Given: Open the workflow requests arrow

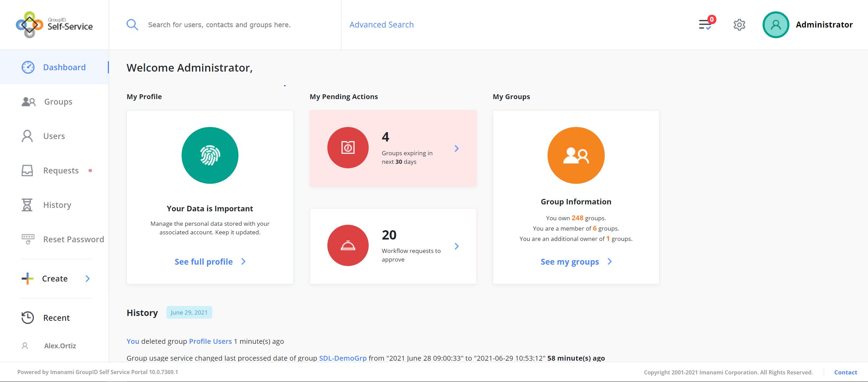Looking at the screenshot, I should click(457, 246).
